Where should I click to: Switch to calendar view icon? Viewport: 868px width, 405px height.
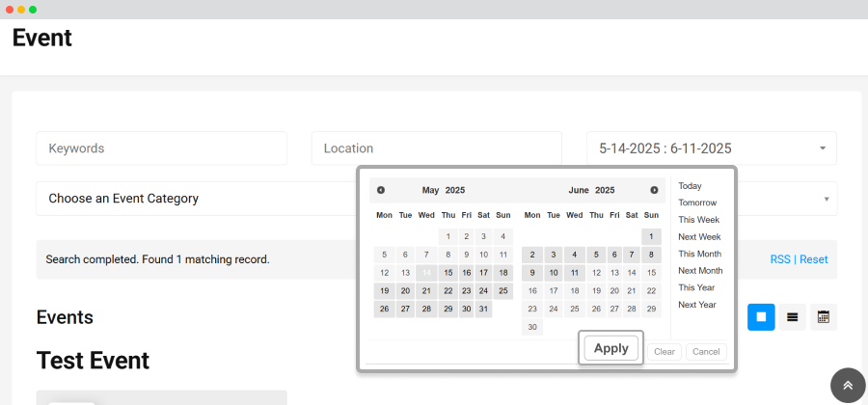pyautogui.click(x=824, y=317)
